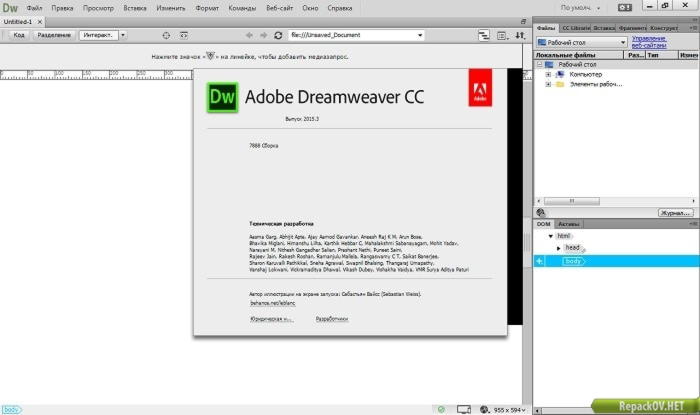Switch to the Конструкт. panel tab
700x415 pixels.
pyautogui.click(x=664, y=28)
